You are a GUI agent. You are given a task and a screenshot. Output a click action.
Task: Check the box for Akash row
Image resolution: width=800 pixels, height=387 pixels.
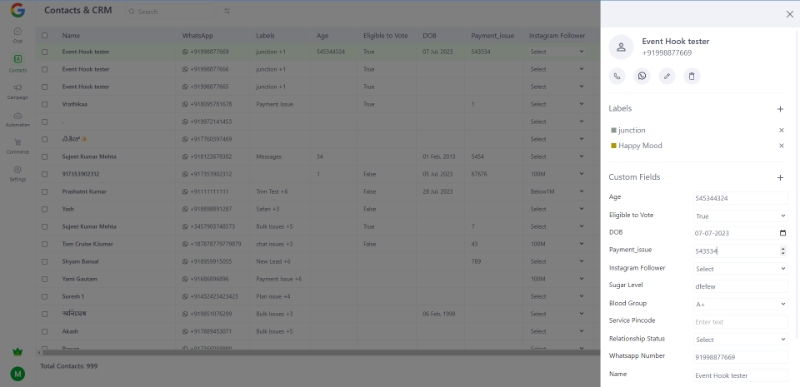45,331
